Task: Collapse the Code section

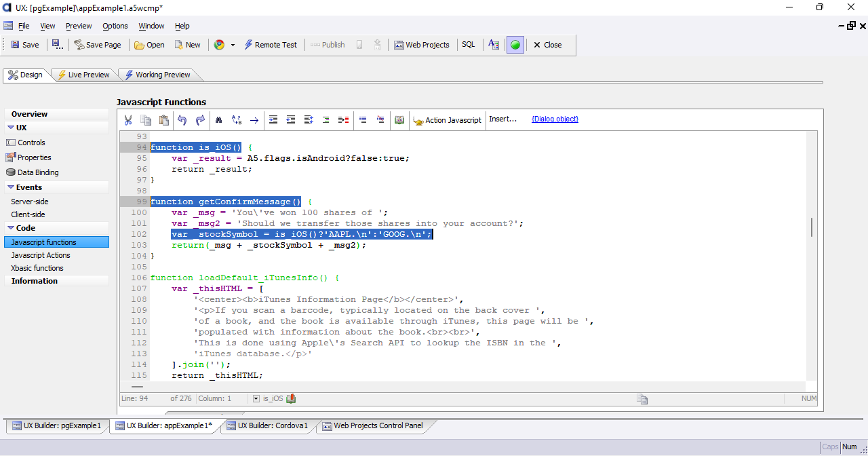Action: [x=11, y=228]
